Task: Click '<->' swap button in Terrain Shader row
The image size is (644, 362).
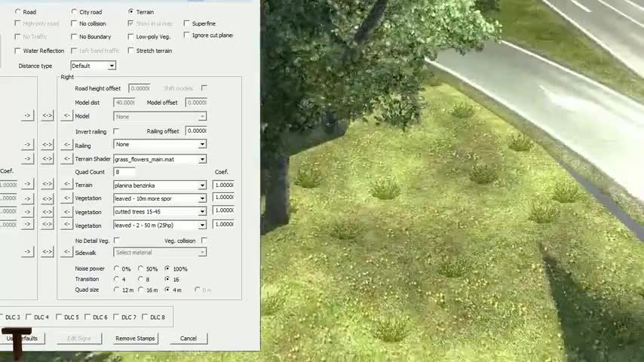Action: point(48,158)
